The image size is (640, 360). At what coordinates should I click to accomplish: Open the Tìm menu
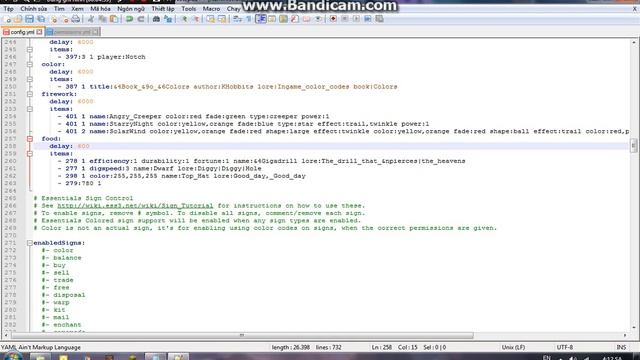[59, 9]
